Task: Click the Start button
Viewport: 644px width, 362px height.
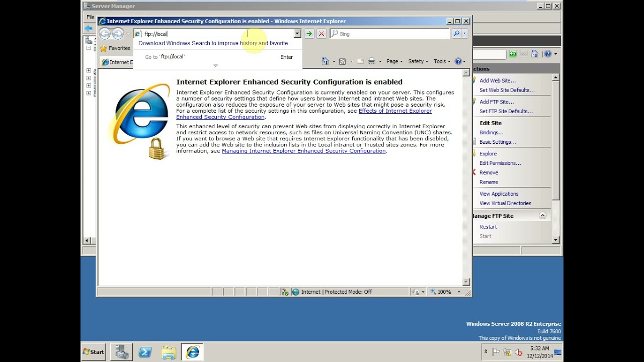Action: [94, 352]
